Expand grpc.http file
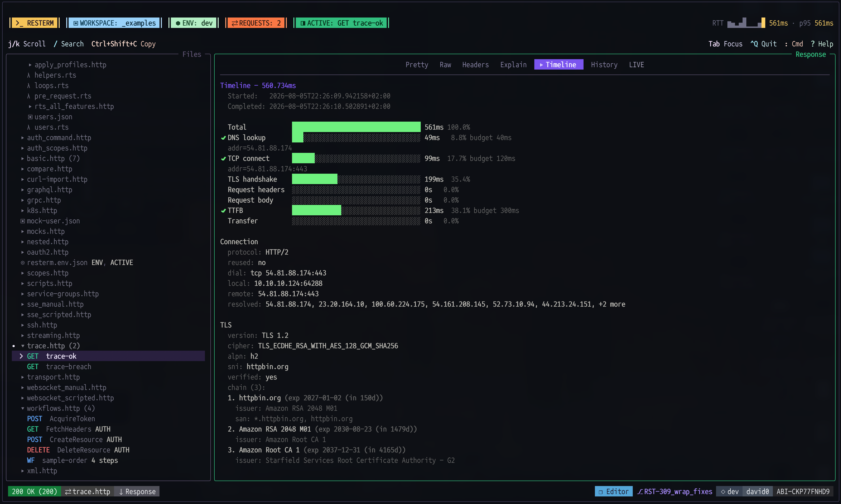 pyautogui.click(x=22, y=200)
